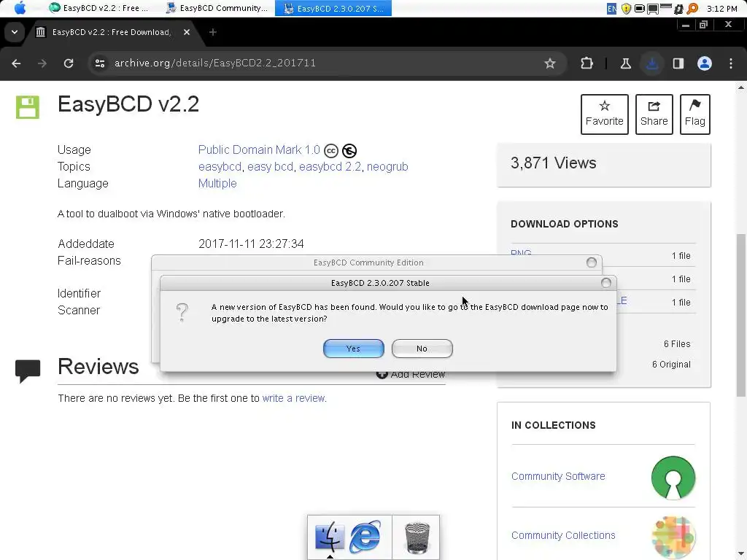Click the address bar URL field
747x560 pixels.
[324, 63]
